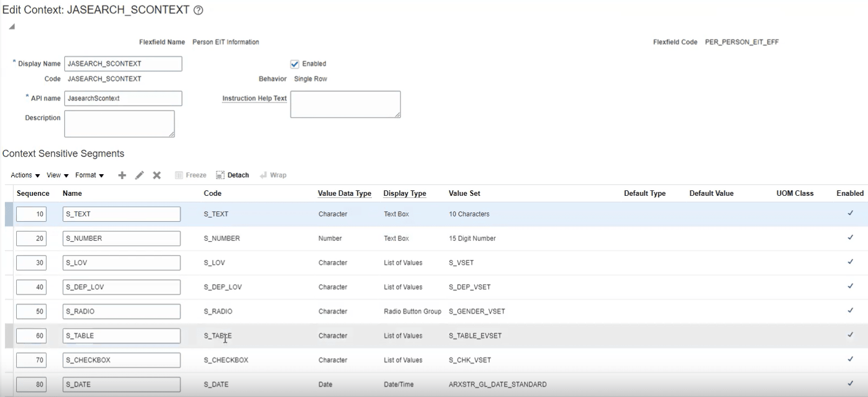Open help icon beside Edit Context title
Image resolution: width=868 pixels, height=397 pixels.
[198, 10]
